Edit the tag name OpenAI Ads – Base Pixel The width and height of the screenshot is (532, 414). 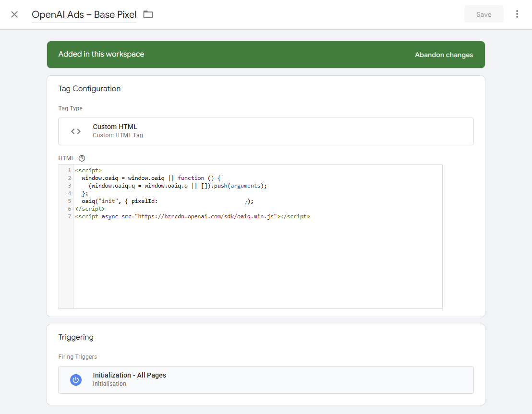(x=84, y=14)
